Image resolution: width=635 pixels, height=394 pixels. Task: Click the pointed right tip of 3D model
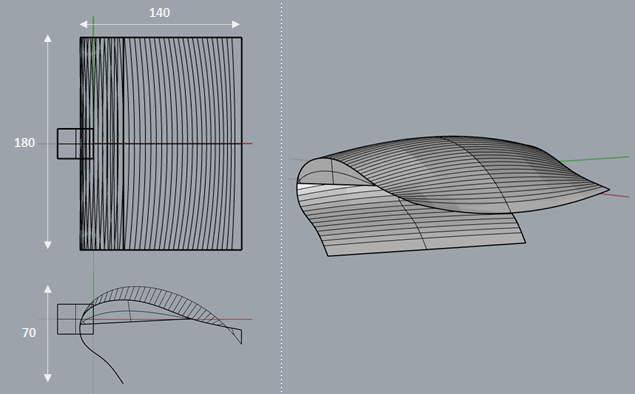606,189
